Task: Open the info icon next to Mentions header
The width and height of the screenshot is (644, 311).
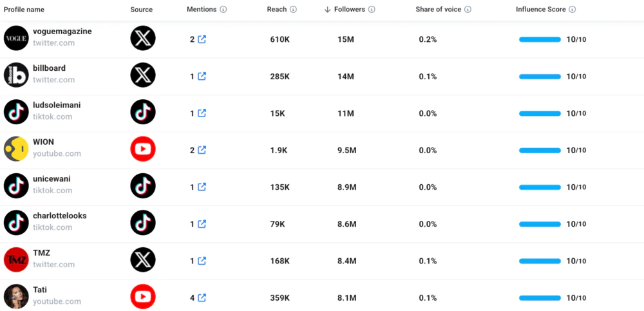Action: [223, 10]
